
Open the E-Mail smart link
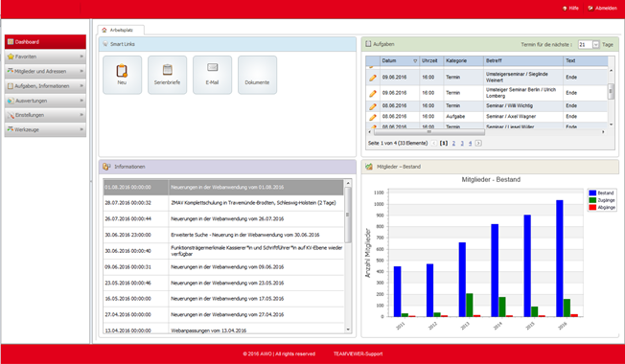(x=213, y=75)
